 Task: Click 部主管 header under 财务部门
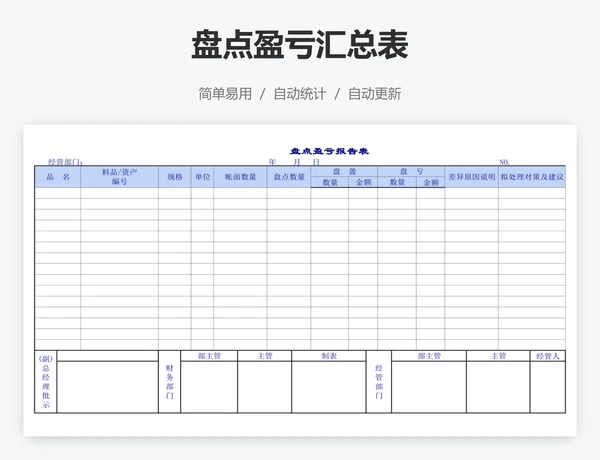tap(209, 356)
